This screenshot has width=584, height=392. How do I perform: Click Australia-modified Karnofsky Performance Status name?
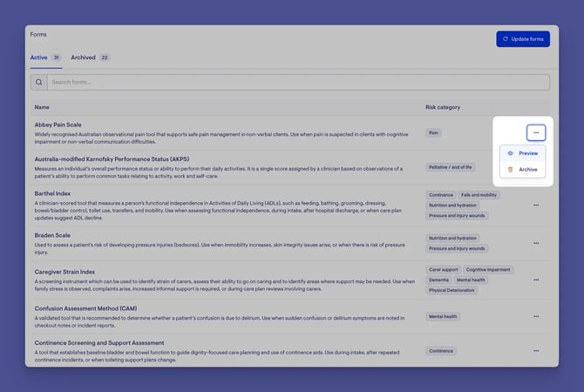112,159
